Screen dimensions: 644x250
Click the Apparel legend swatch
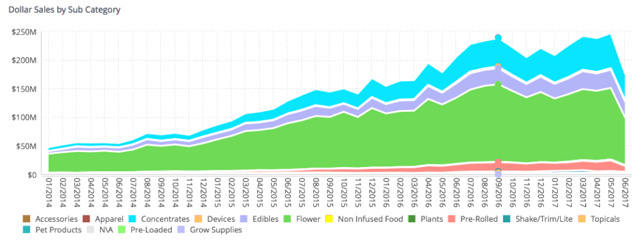coord(86,219)
